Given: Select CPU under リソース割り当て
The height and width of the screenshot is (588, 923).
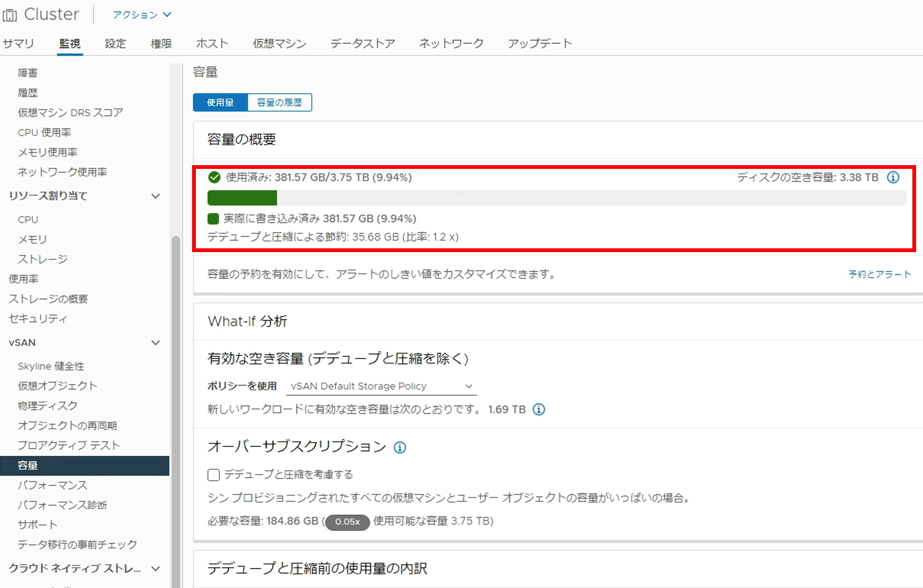Looking at the screenshot, I should tap(28, 220).
